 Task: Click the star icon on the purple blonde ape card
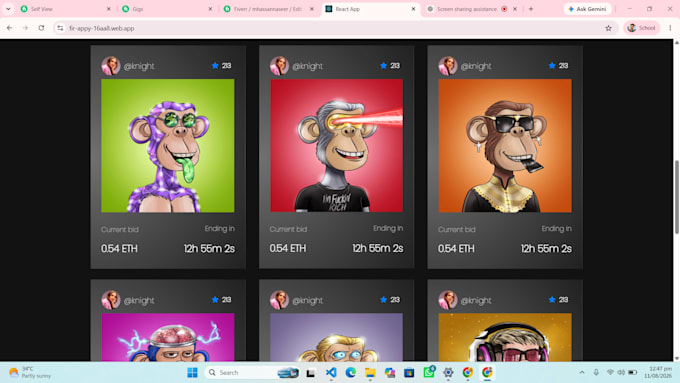pos(383,300)
